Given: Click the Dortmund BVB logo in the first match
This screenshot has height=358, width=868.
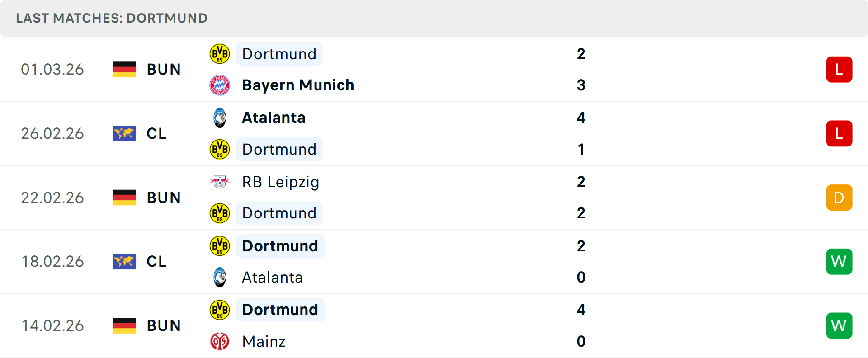Looking at the screenshot, I should tap(220, 53).
